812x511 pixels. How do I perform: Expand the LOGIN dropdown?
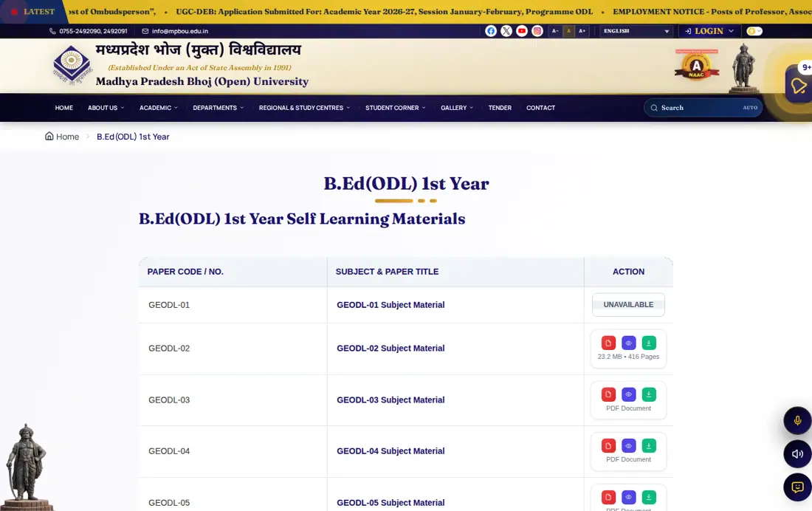[709, 31]
